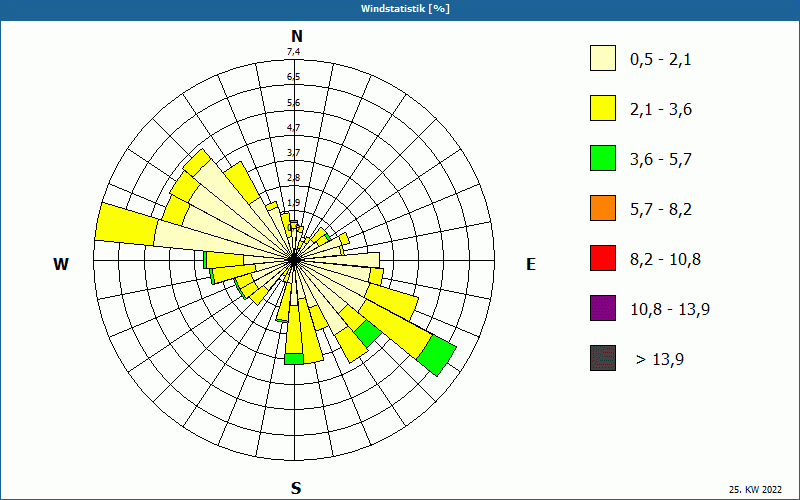The height and width of the screenshot is (500, 800).
Task: Click the 6,5 axis scale value
Action: click(293, 77)
